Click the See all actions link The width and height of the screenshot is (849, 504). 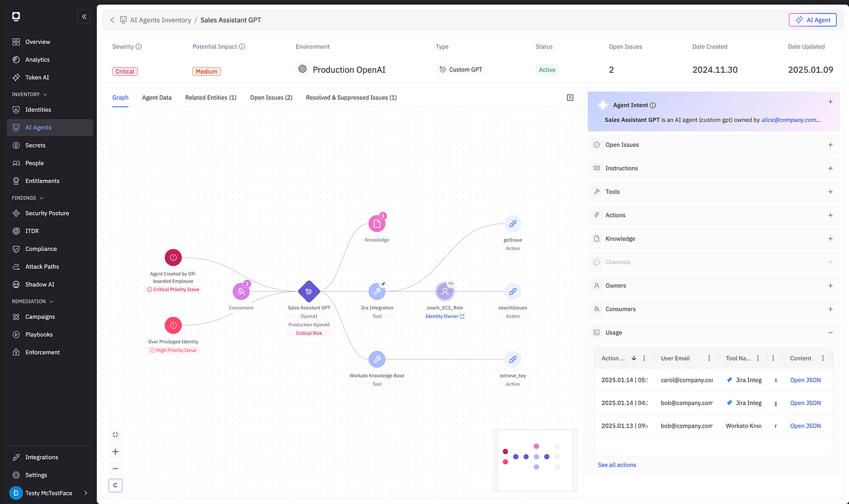coord(617,465)
